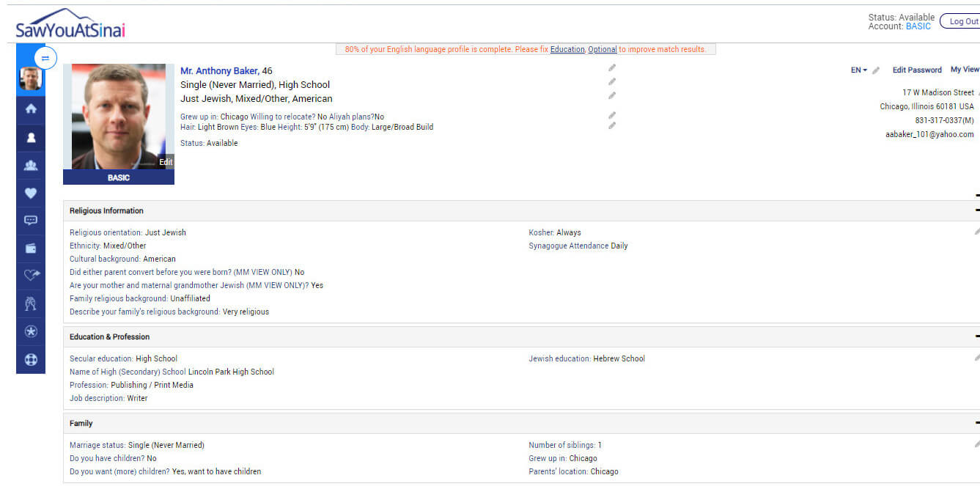Follow the Optional link in completion notice

(x=603, y=50)
